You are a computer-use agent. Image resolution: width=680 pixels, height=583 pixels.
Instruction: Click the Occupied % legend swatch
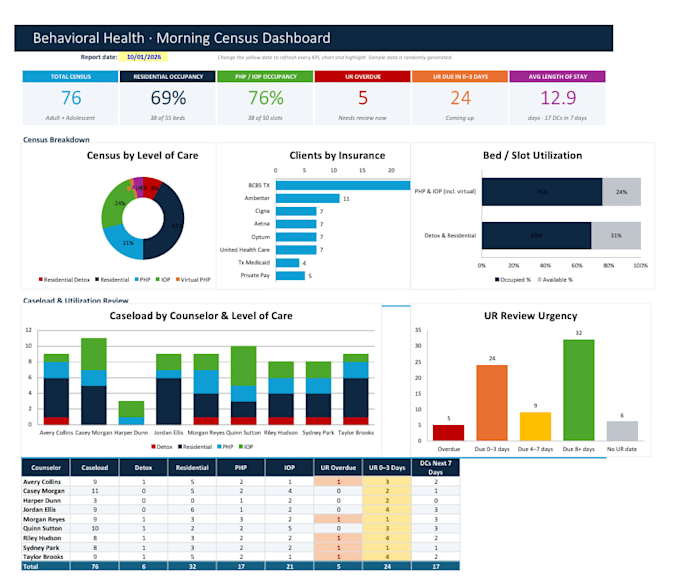497,279
